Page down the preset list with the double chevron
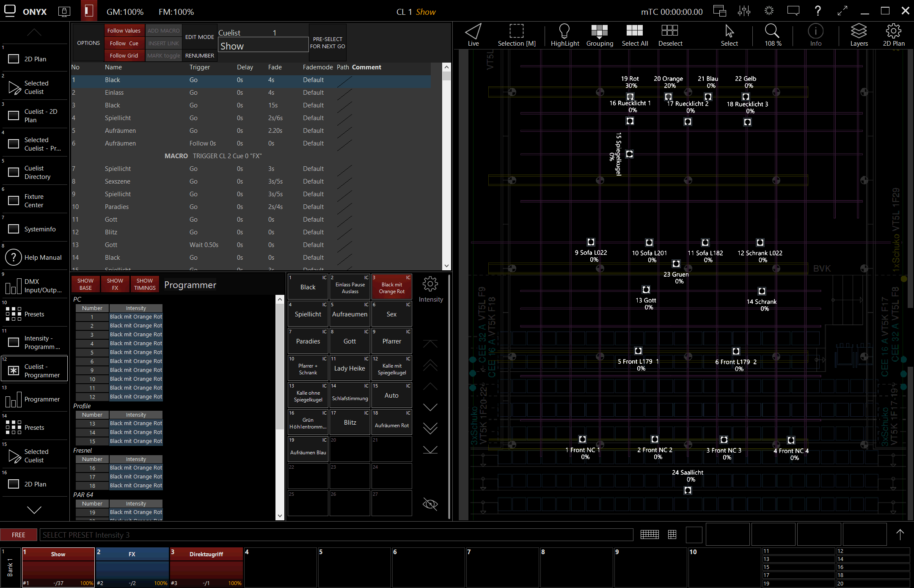Viewport: 914px width, 588px height. coord(430,429)
